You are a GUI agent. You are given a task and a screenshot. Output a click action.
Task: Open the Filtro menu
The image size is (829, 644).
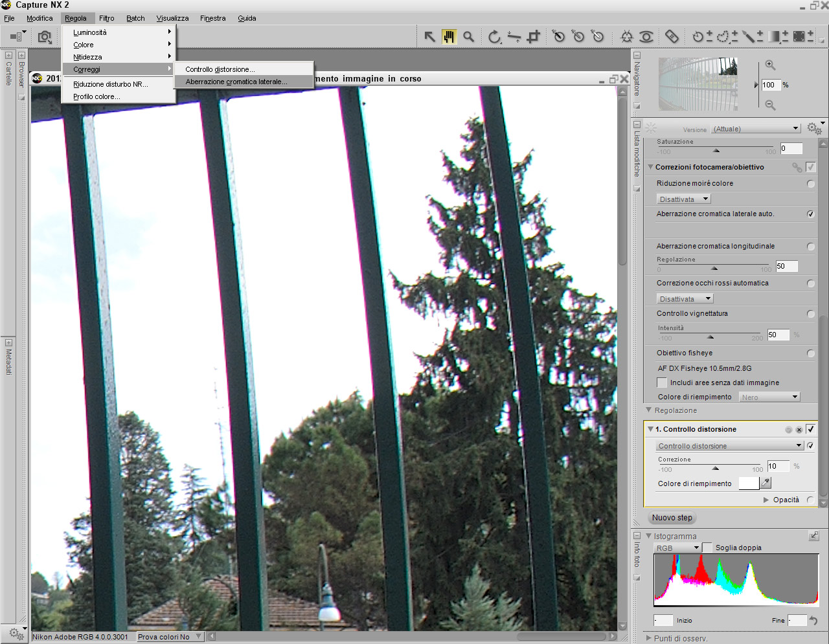[x=107, y=18]
